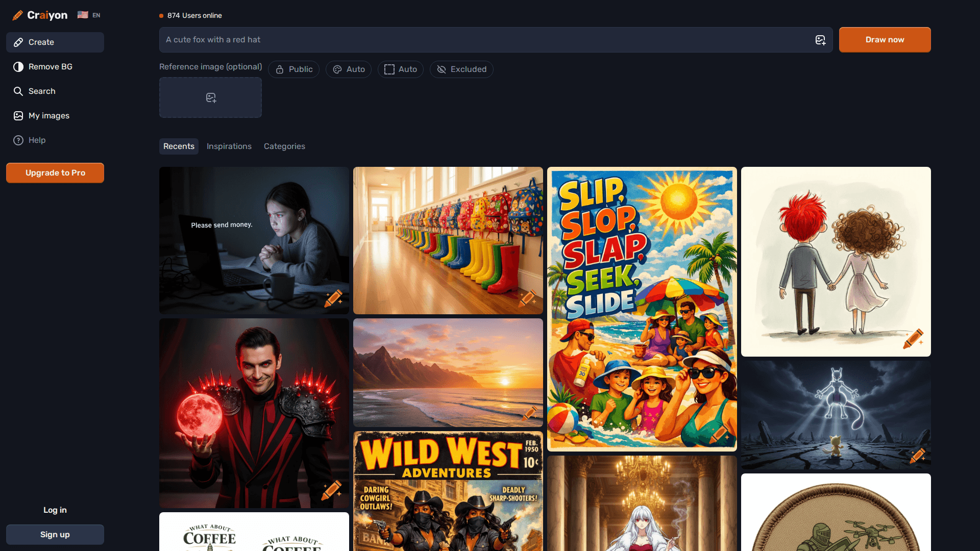Open the EN language selector
Viewport: 980px width, 551px height.
pyautogui.click(x=89, y=15)
